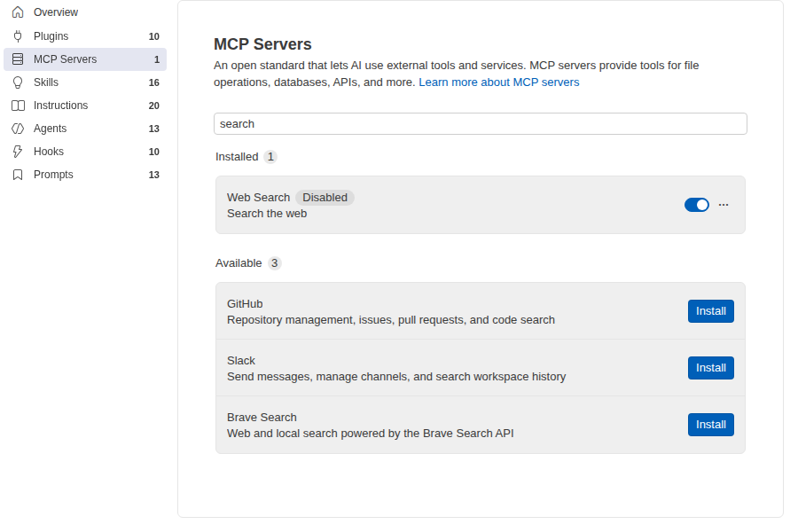This screenshot has width=798, height=532.
Task: Select the Web Search server entry
Action: point(480,205)
